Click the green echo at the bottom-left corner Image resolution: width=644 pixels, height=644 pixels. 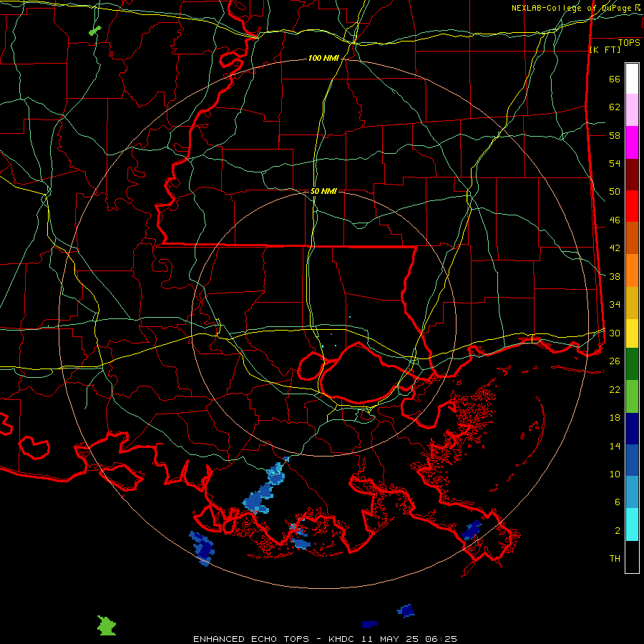click(x=107, y=626)
